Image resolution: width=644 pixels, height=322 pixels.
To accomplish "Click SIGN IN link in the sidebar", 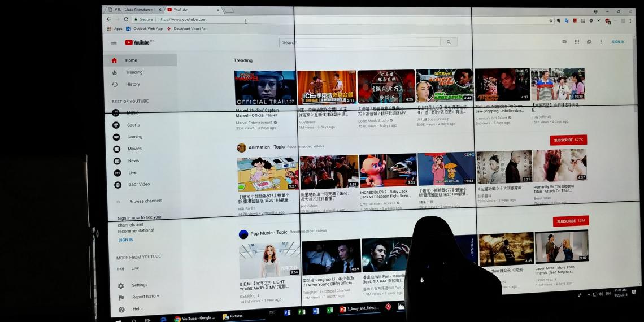I will (x=125, y=240).
